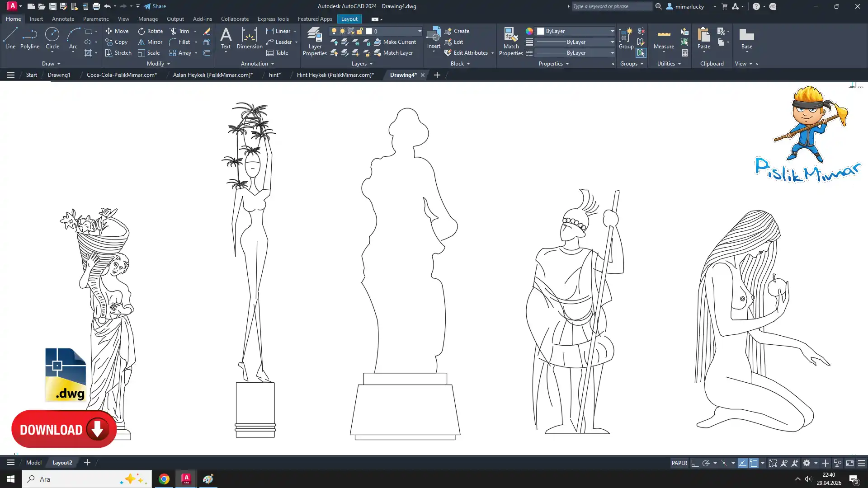Switch to the Annotate ribbon tab
Viewport: 868px width, 488px height.
(x=63, y=19)
